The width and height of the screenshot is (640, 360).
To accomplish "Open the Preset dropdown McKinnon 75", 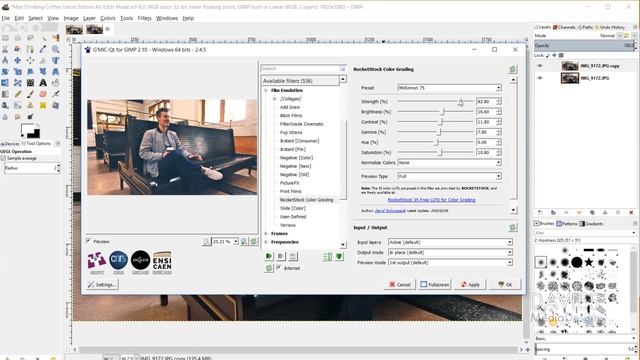I will [449, 88].
